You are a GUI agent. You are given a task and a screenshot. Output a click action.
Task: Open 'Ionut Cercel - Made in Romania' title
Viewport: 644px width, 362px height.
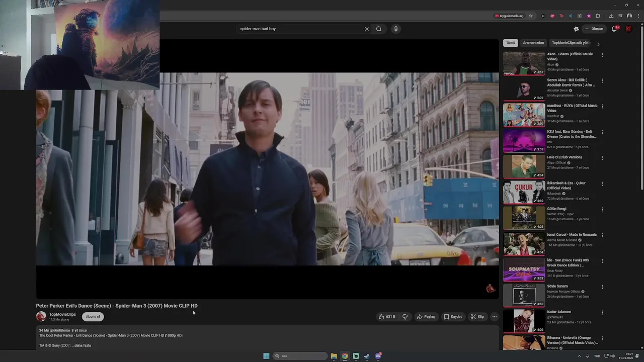[x=572, y=235]
